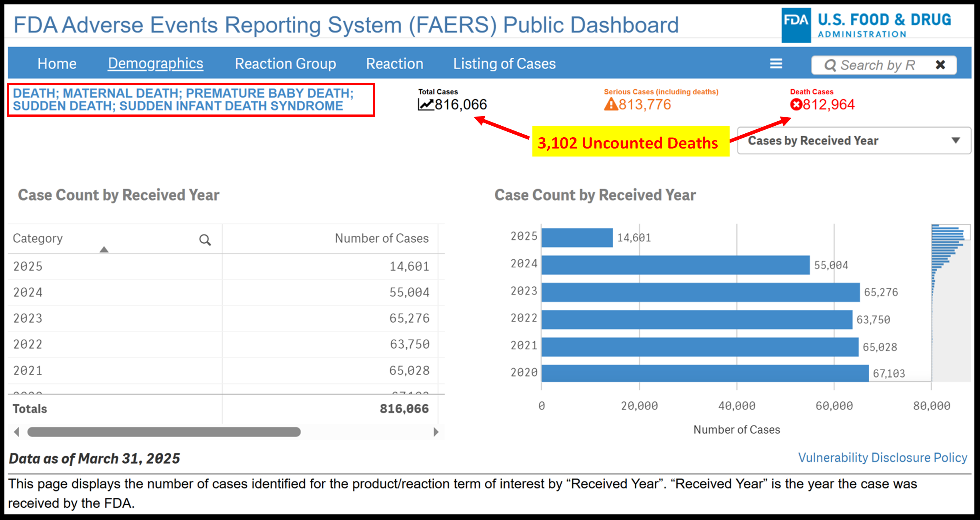
Task: Select the 2021 row in the table
Action: tap(226, 371)
